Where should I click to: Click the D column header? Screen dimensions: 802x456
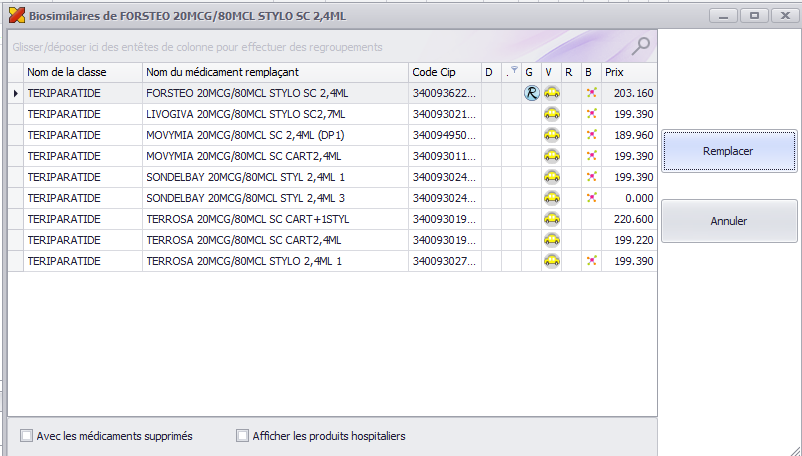[492, 73]
